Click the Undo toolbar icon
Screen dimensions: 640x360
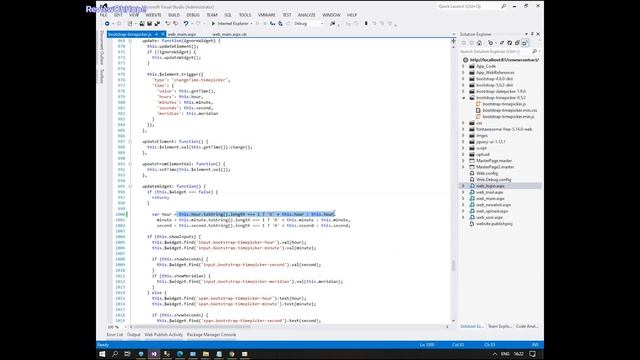(x=186, y=24)
